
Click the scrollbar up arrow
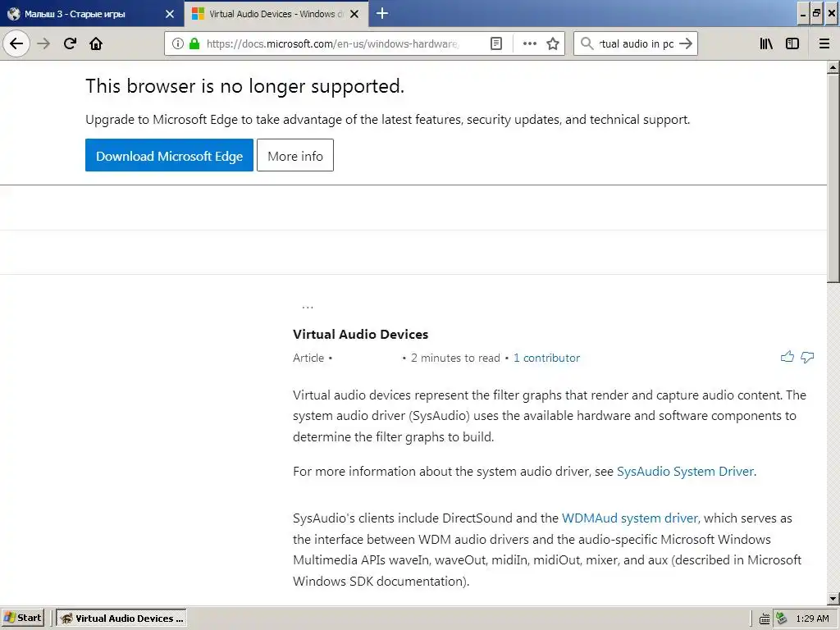coord(833,68)
